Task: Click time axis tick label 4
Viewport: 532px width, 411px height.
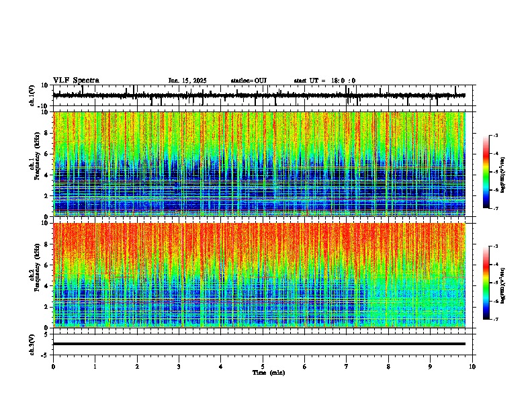Action: pyautogui.click(x=221, y=367)
